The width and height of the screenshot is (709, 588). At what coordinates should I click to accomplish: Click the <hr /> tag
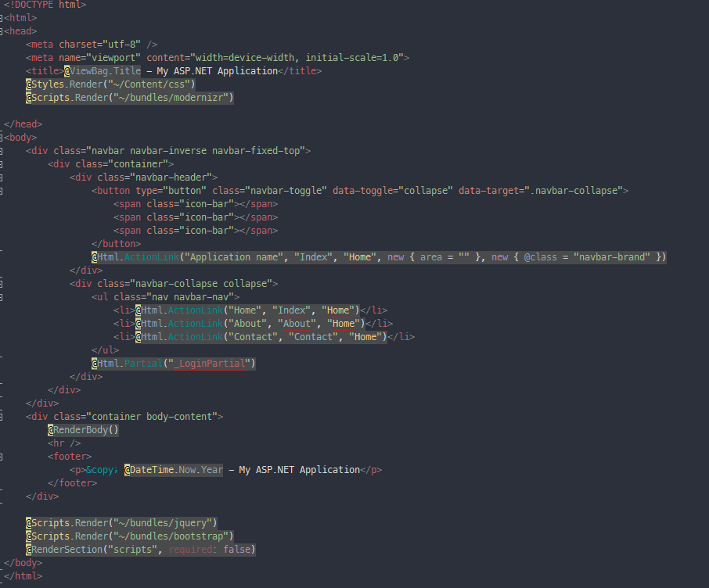pyautogui.click(x=64, y=443)
